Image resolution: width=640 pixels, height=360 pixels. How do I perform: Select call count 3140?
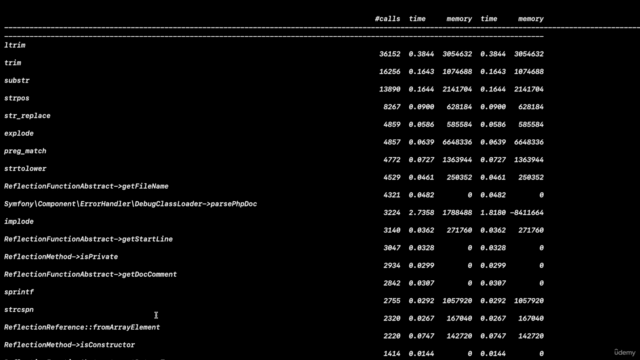392,230
